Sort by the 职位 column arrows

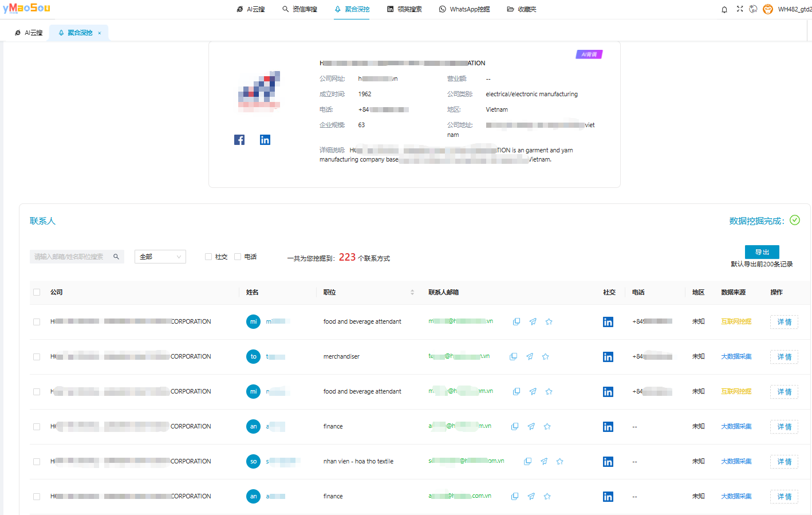[412, 292]
